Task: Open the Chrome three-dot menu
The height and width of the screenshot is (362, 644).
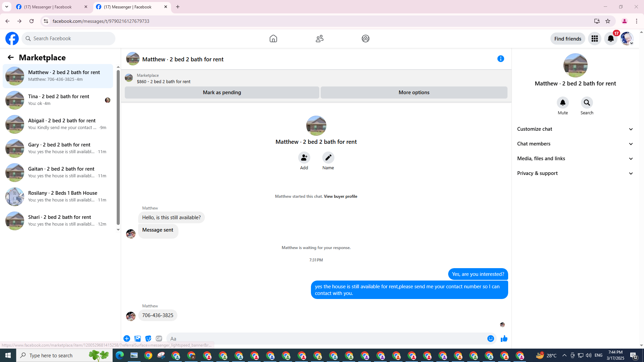Action: click(x=637, y=21)
